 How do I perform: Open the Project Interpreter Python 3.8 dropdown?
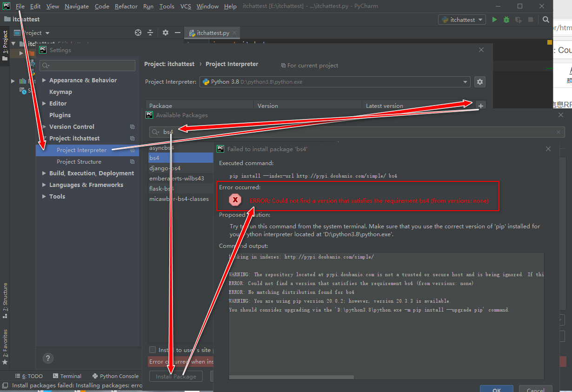click(335, 82)
